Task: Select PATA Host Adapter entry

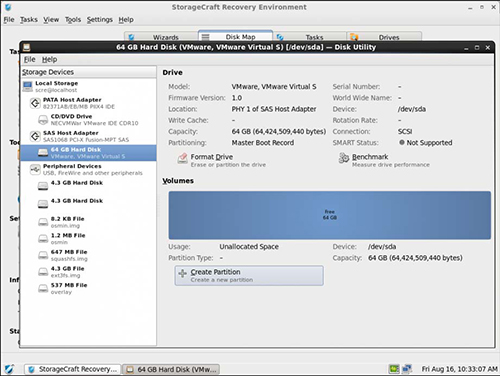Action: pyautogui.click(x=88, y=103)
